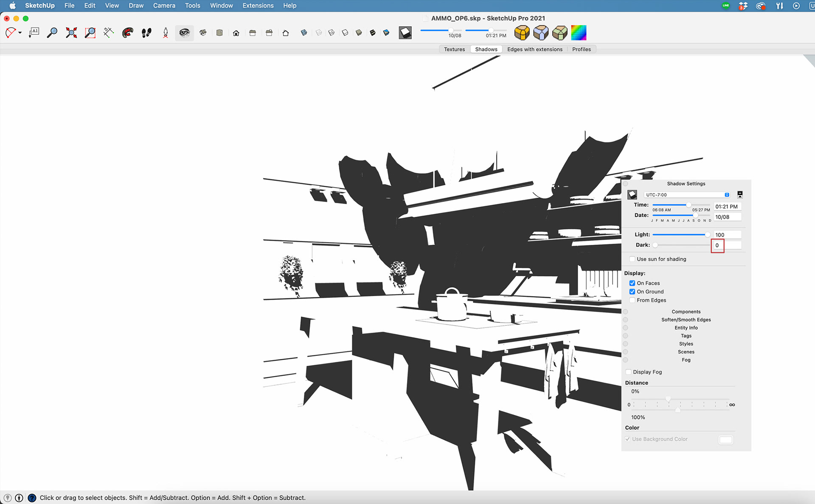
Task: Click the Dark value input field
Action: [x=727, y=245]
